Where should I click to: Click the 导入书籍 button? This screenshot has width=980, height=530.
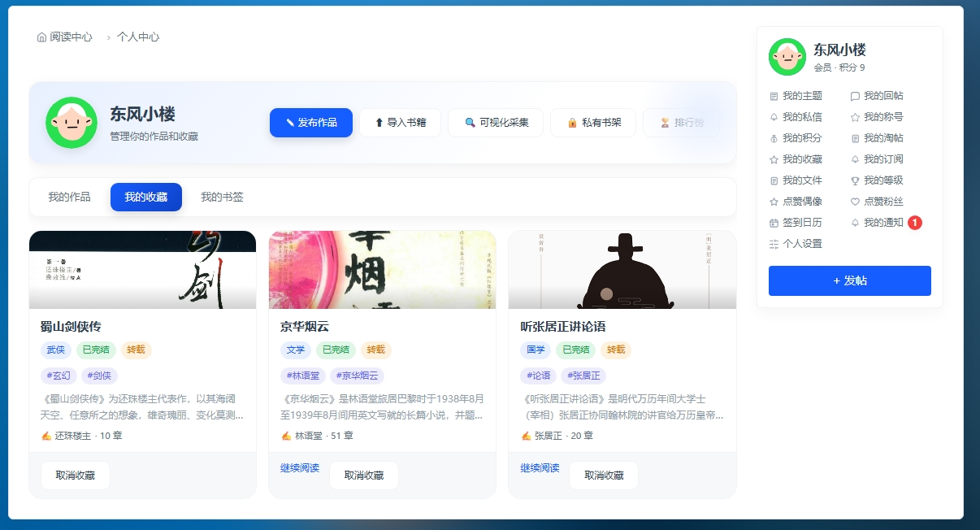400,123
